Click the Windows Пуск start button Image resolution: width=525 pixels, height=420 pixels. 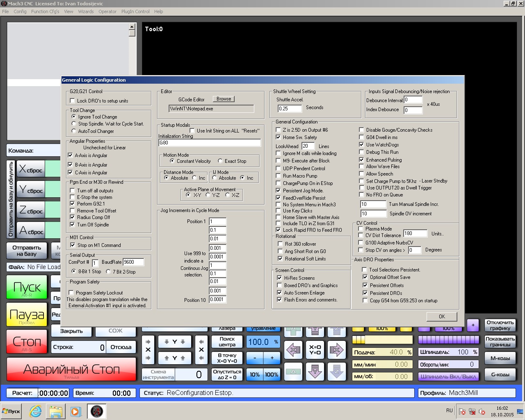tap(11, 411)
